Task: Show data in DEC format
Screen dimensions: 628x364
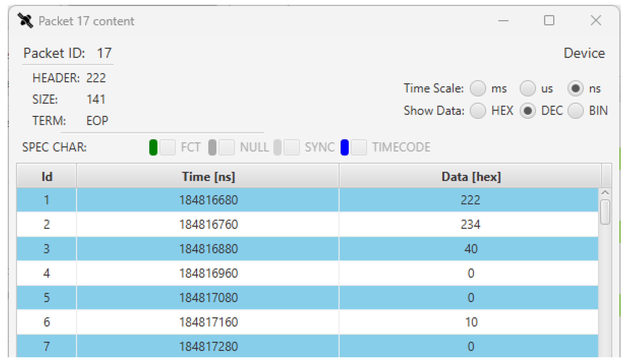Action: tap(527, 111)
